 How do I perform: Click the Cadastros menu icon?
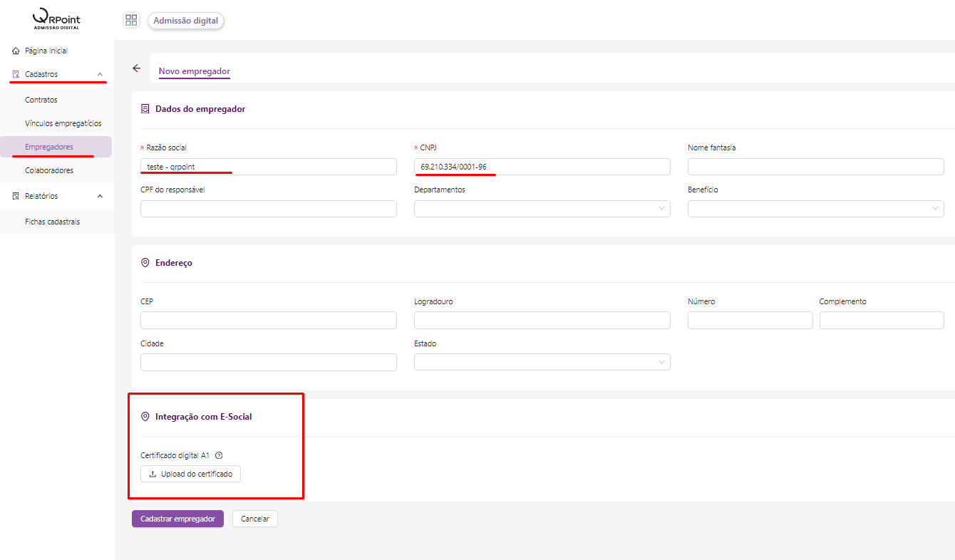(16, 74)
